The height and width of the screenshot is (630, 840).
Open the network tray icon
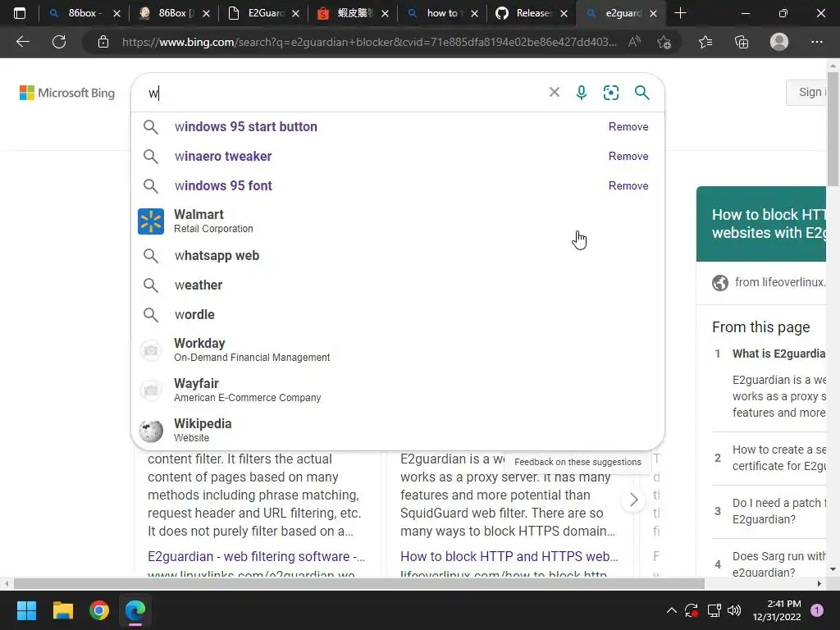(714, 610)
